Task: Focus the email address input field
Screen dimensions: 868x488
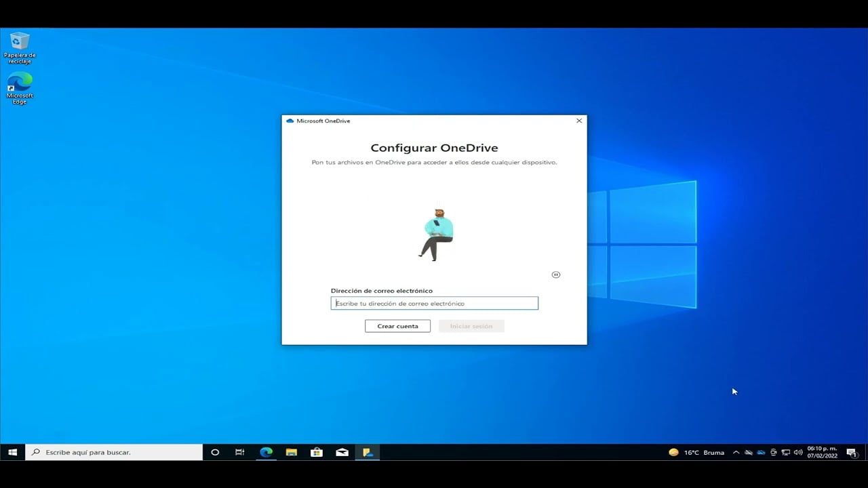Action: coord(435,304)
